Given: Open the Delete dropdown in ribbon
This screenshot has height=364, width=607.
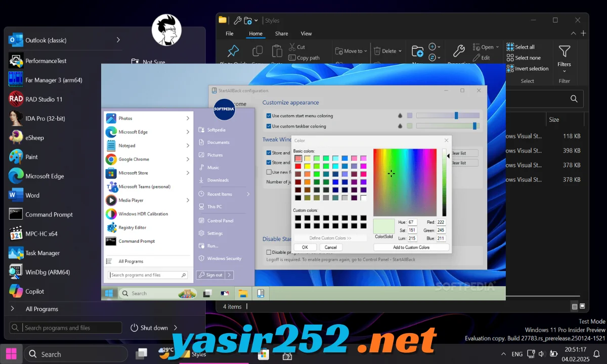Looking at the screenshot, I should (x=400, y=51).
